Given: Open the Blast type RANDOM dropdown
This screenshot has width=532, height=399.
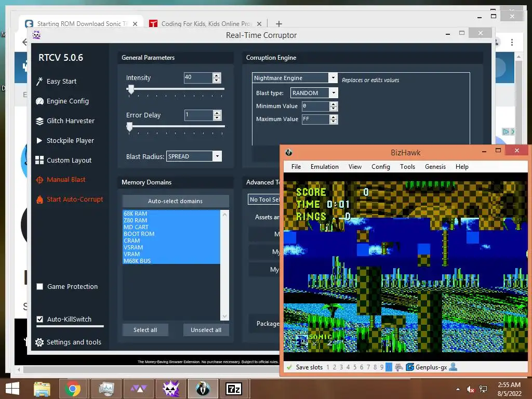Looking at the screenshot, I should click(x=334, y=92).
